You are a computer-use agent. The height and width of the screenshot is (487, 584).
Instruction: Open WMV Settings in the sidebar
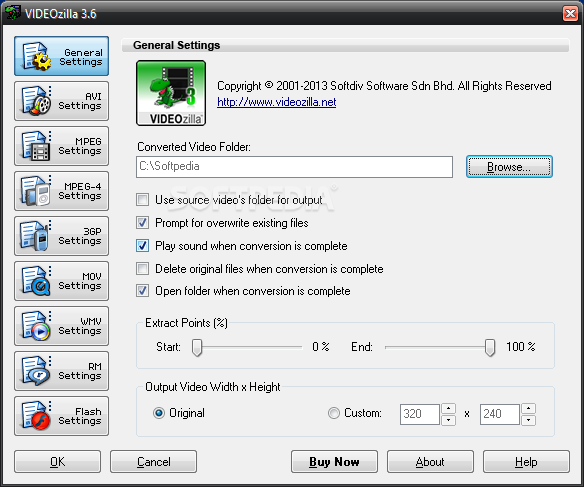tap(61, 327)
